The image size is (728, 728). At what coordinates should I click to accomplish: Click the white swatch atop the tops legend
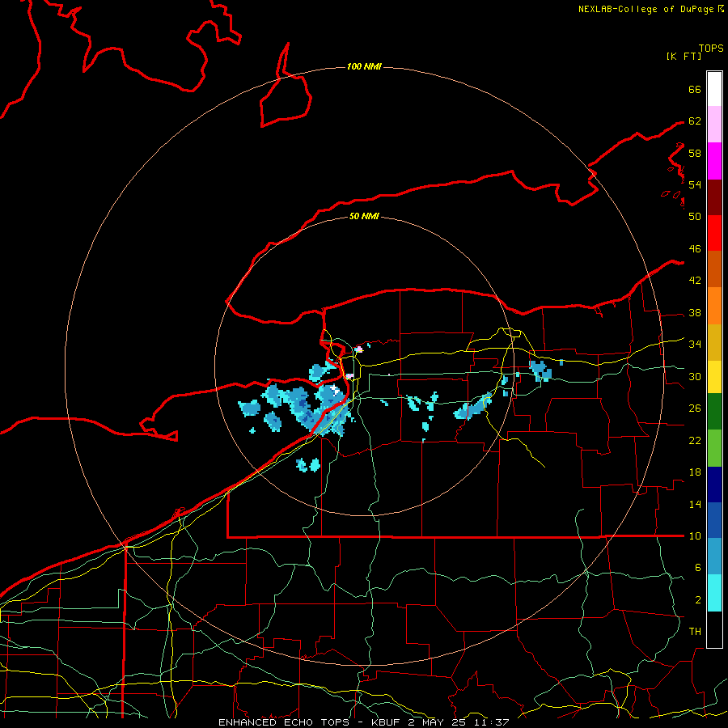(x=714, y=89)
